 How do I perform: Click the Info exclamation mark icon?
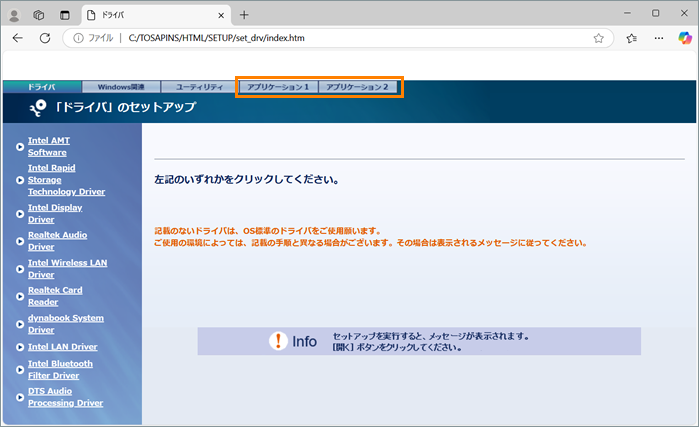[x=278, y=341]
